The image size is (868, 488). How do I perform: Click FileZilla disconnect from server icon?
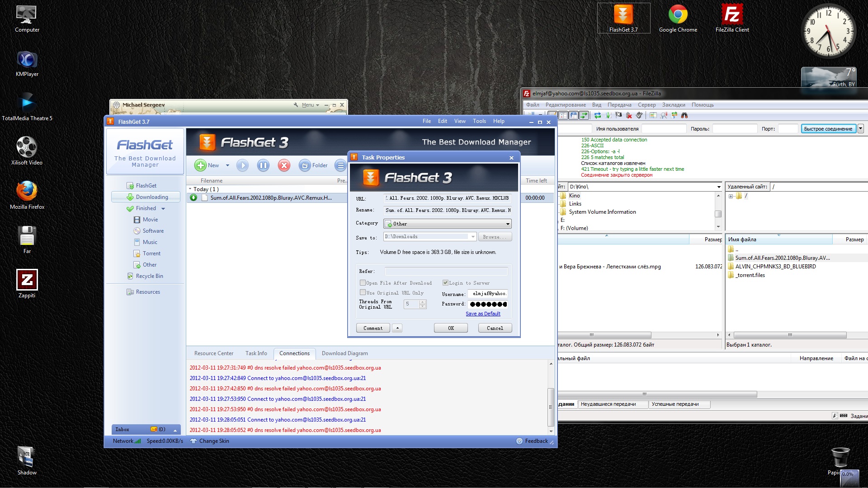click(629, 115)
